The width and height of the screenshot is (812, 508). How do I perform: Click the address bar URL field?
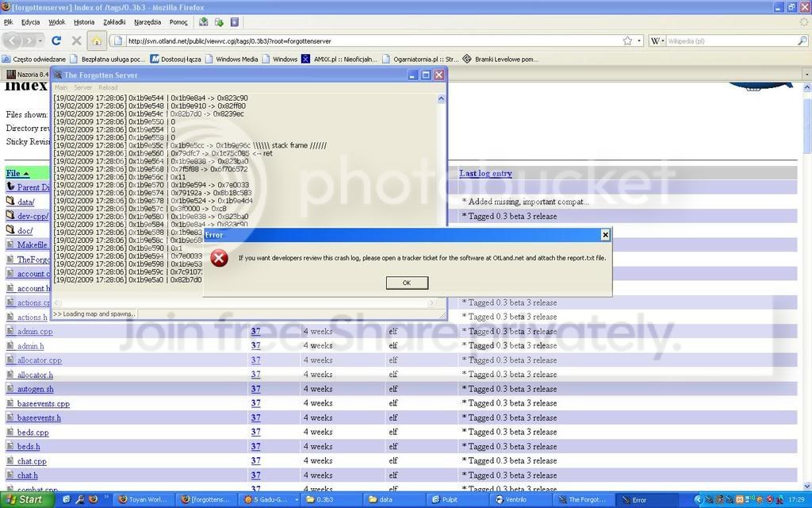pyautogui.click(x=373, y=40)
